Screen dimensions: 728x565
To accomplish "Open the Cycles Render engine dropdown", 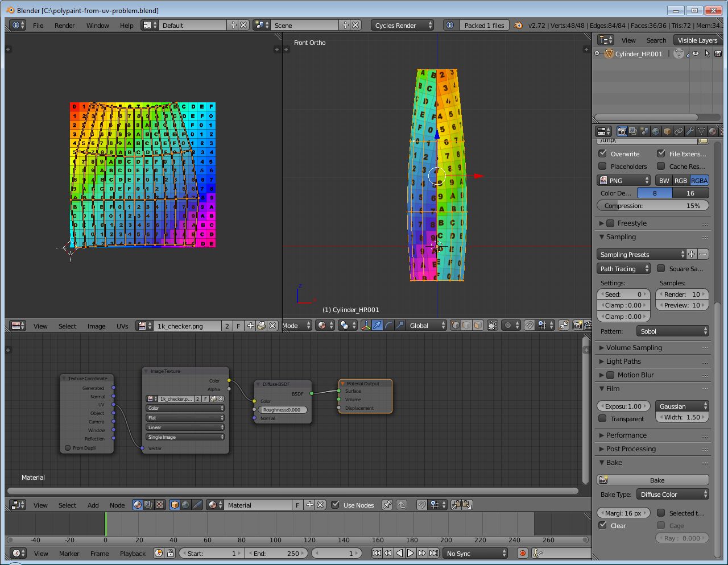I will coord(402,25).
